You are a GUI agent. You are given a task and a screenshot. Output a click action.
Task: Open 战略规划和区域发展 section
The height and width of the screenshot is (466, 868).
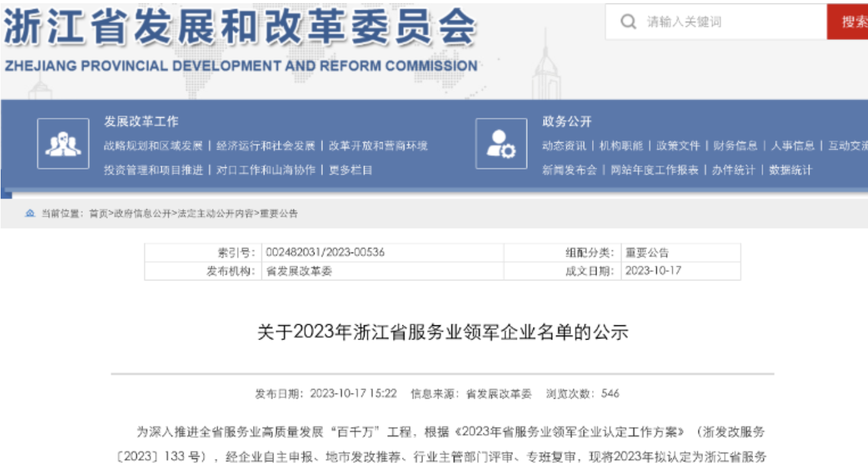point(153,146)
